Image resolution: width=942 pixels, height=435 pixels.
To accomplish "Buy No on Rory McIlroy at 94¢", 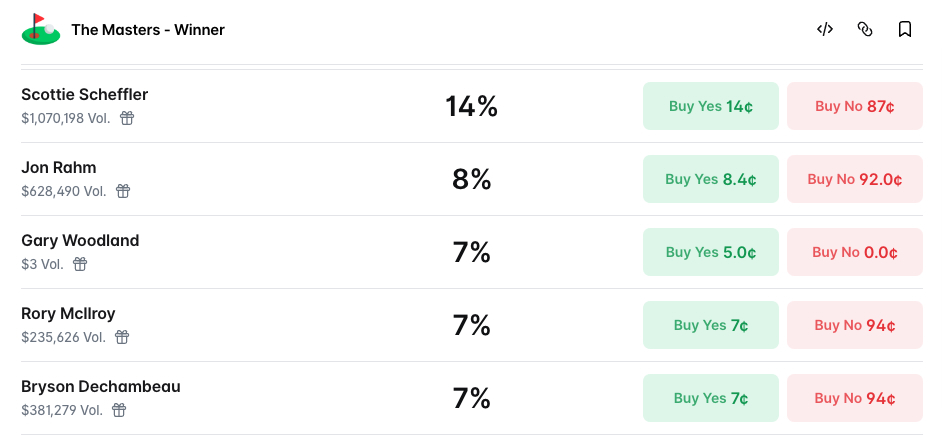I will pyautogui.click(x=854, y=325).
